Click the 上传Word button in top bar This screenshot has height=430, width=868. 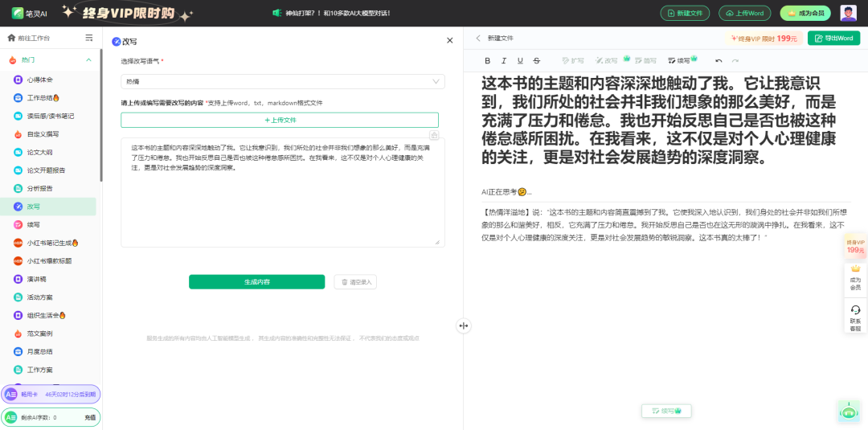pyautogui.click(x=744, y=14)
